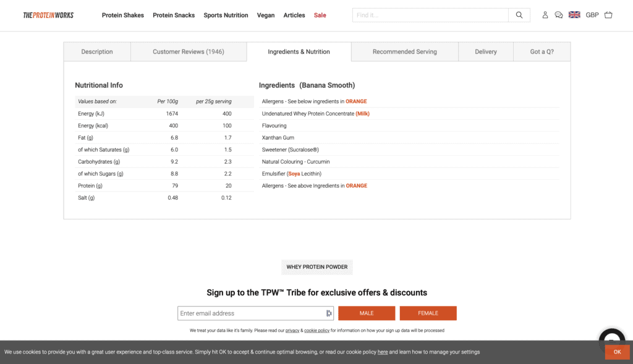Screen dimensions: 633x364
Task: Open the 'here' cookie policy link
Action: [x=382, y=352]
